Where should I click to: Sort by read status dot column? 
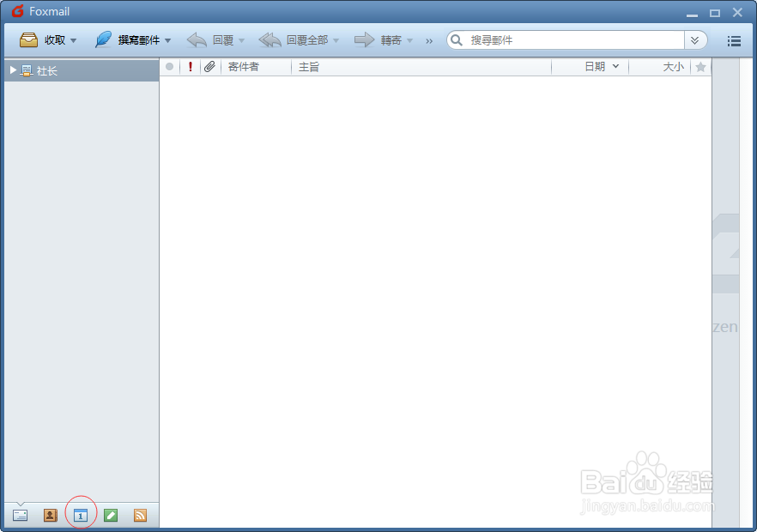(169, 67)
